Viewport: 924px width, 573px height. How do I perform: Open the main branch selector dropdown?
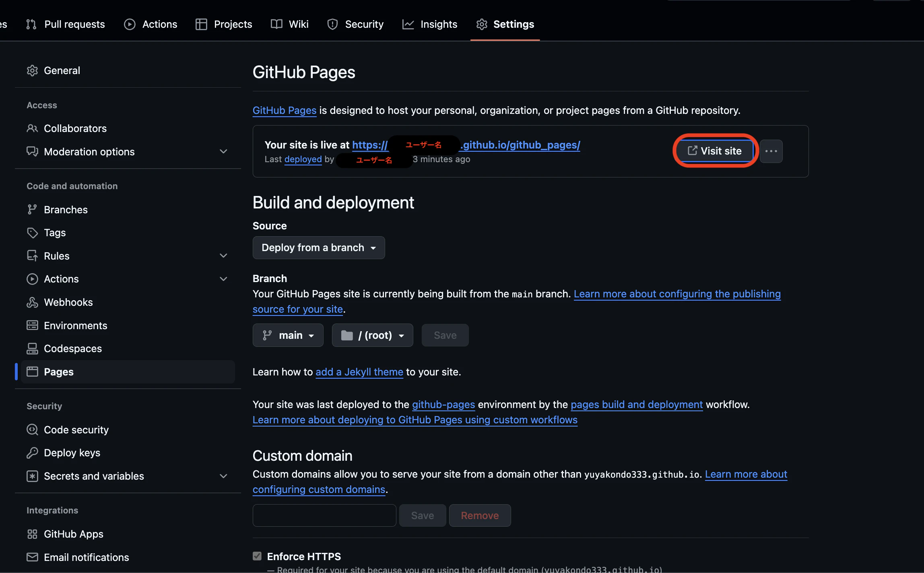pos(288,335)
